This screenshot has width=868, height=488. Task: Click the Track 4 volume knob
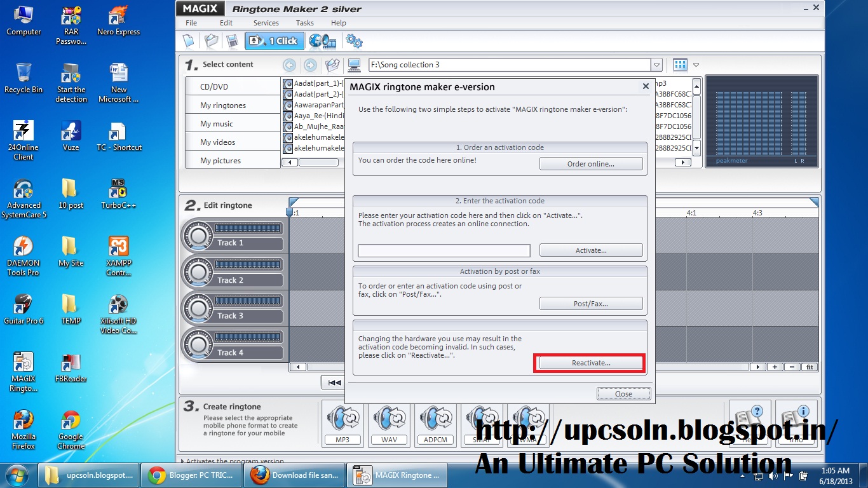tap(198, 346)
